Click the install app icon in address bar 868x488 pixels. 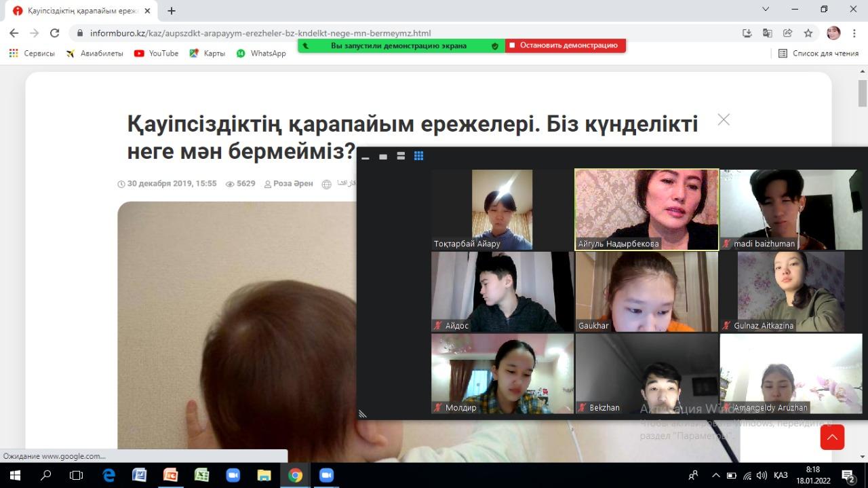[x=747, y=33]
